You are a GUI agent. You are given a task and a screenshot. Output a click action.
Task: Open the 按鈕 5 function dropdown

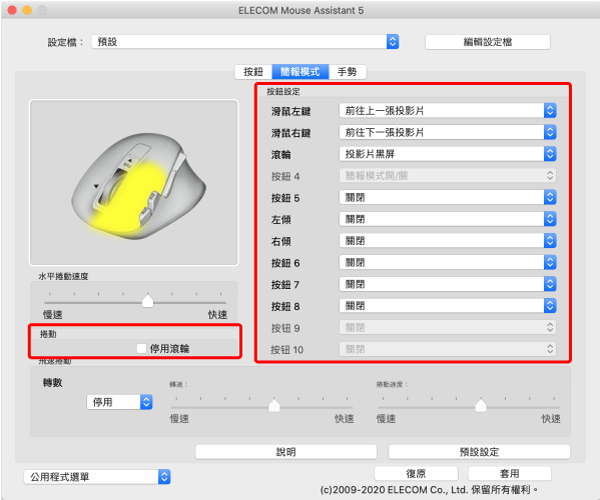pyautogui.click(x=447, y=197)
